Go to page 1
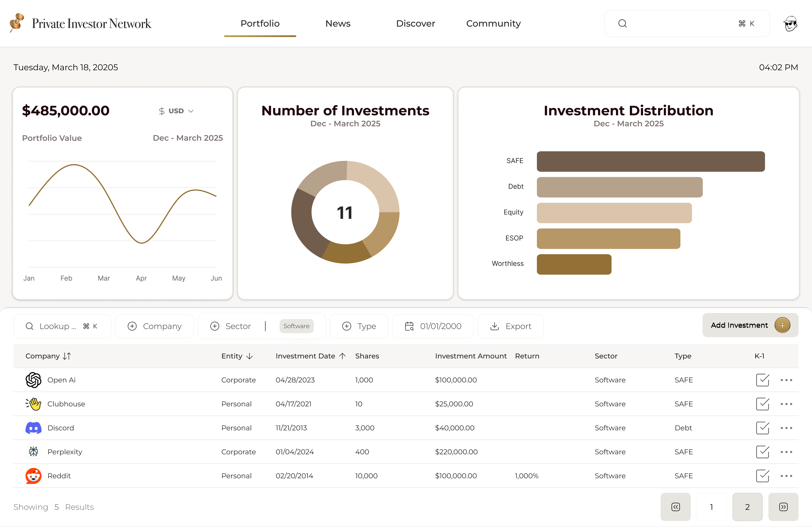812x527 pixels. point(711,507)
